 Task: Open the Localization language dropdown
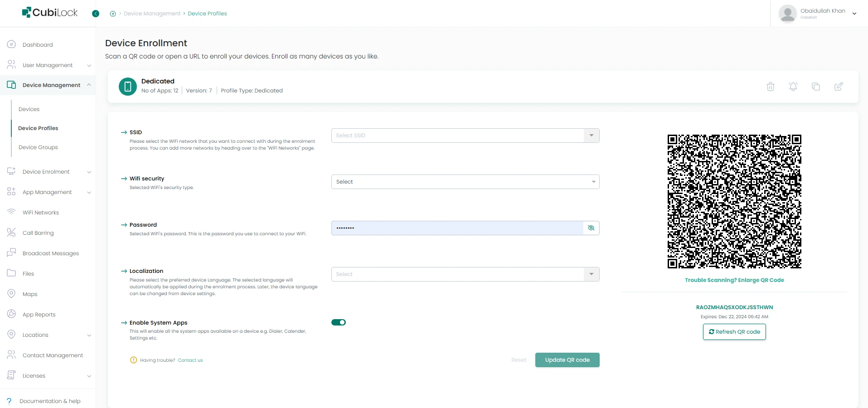(x=465, y=274)
